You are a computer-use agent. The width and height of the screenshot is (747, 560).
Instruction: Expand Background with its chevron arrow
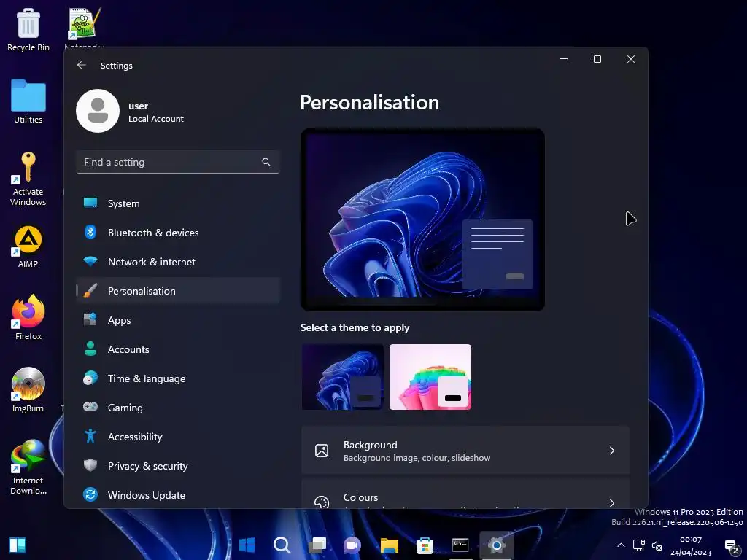612,451
